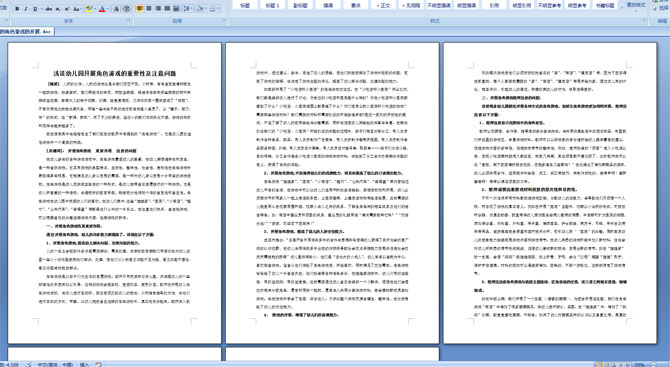The image size is (670, 367).
Task: Toggle underline formatting button
Action: coord(35,9)
